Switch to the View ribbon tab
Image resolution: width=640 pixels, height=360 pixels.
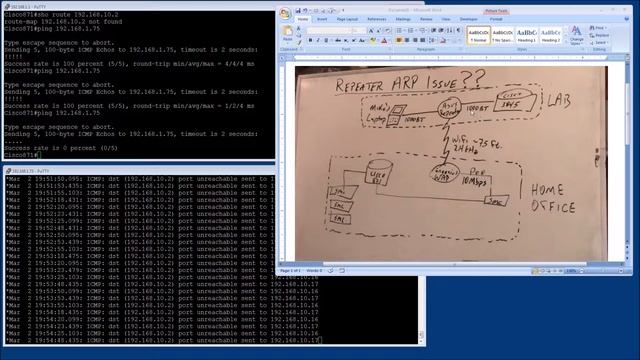click(x=446, y=19)
